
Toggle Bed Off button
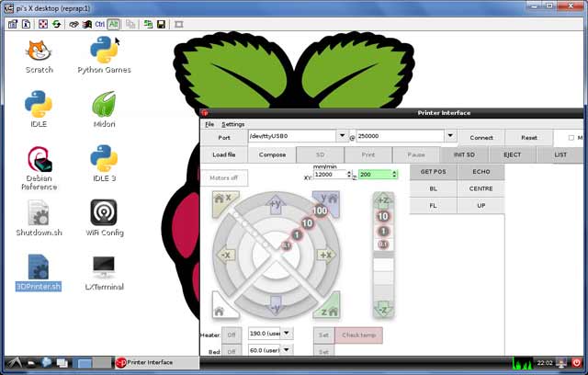point(232,351)
